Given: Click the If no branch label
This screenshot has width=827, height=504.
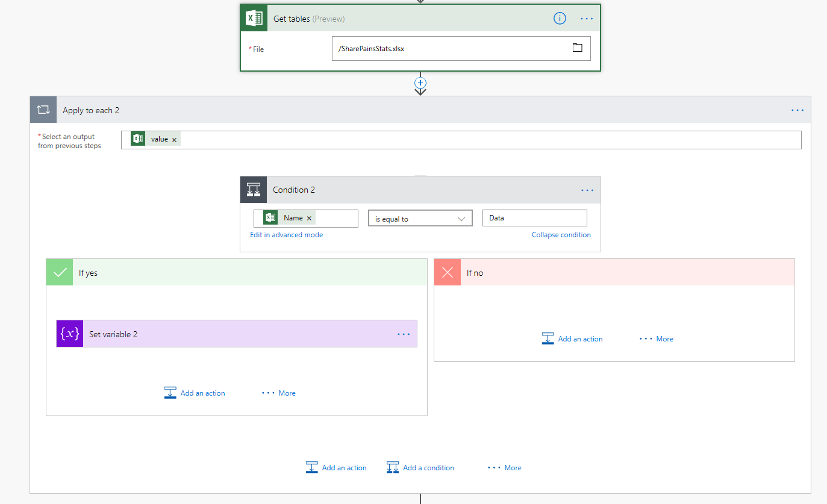Looking at the screenshot, I should [475, 273].
